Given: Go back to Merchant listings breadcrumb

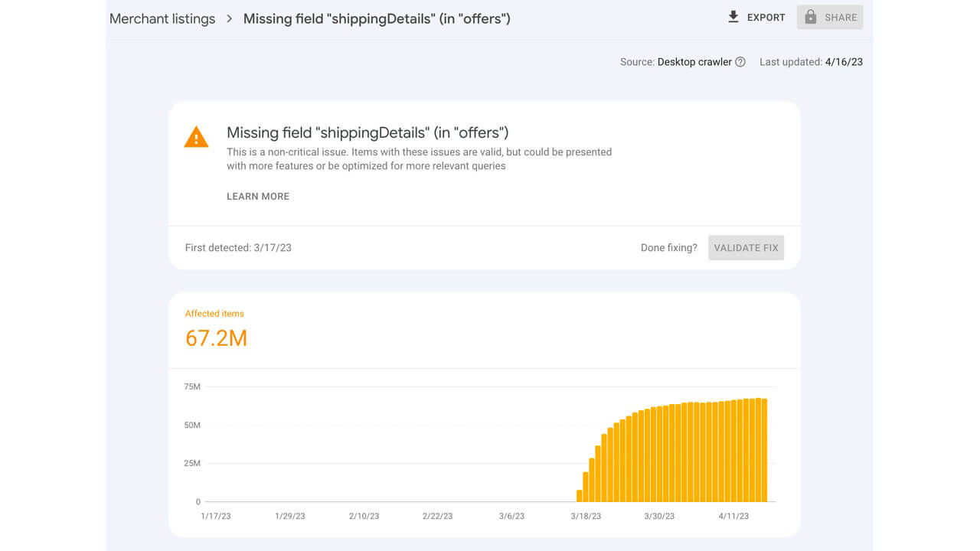Looking at the screenshot, I should click(162, 18).
